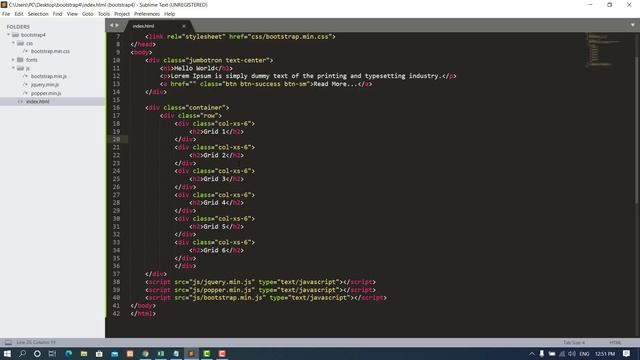
Task: Click the ENG language indicator
Action: [x=584, y=353]
